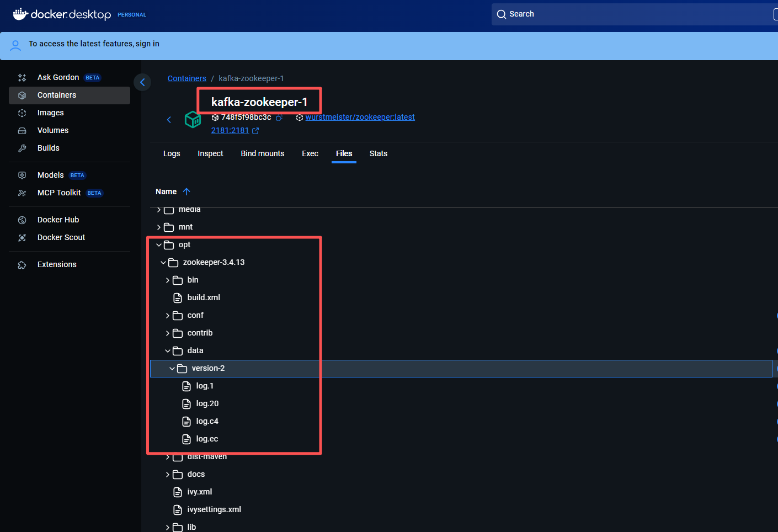The height and width of the screenshot is (532, 778).
Task: Click the Name column header
Action: pos(166,191)
